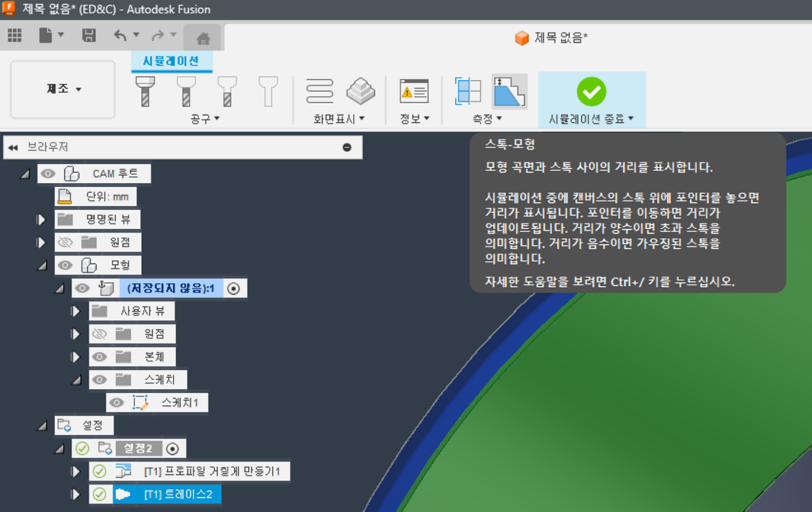Open the 제조 workspace dropdown
The width and height of the screenshot is (812, 512).
pyautogui.click(x=63, y=89)
